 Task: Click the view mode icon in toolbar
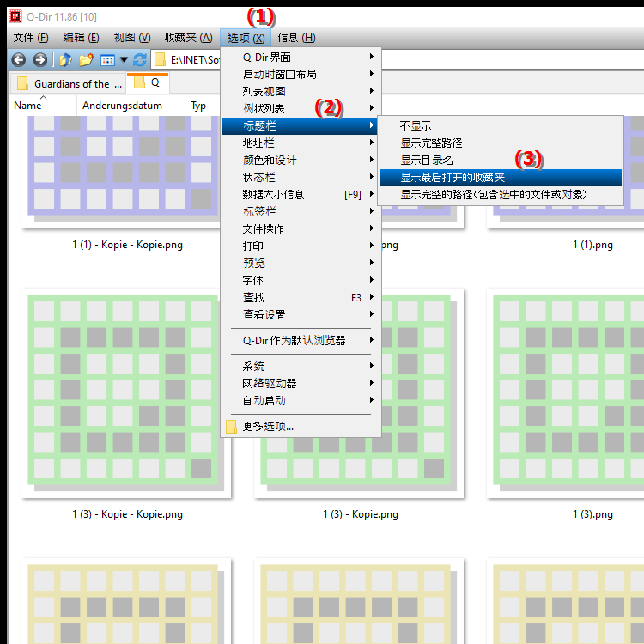[107, 60]
